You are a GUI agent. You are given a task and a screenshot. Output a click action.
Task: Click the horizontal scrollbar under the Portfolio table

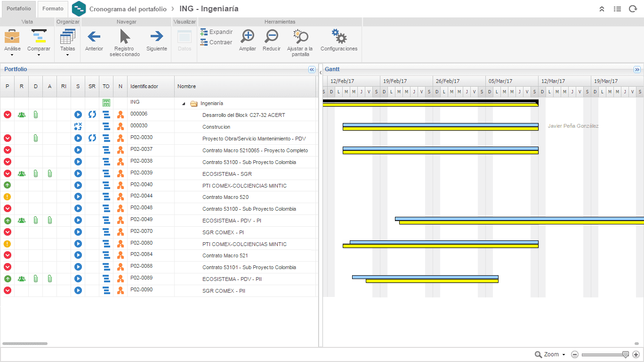(25, 344)
